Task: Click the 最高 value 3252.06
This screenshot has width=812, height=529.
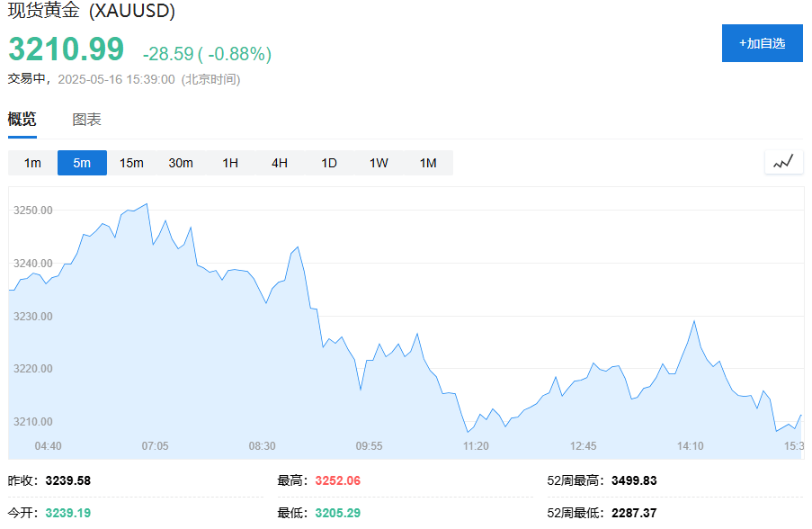Action: pyautogui.click(x=337, y=480)
